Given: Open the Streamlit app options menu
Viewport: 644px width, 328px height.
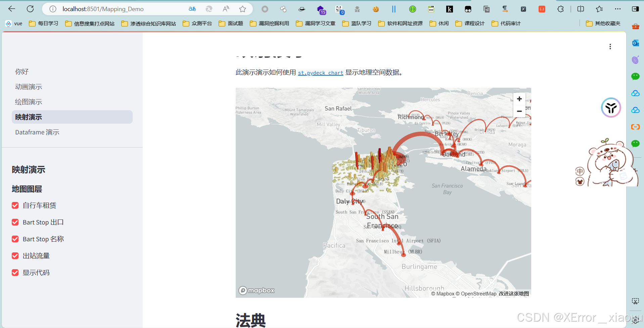Looking at the screenshot, I should 610,46.
